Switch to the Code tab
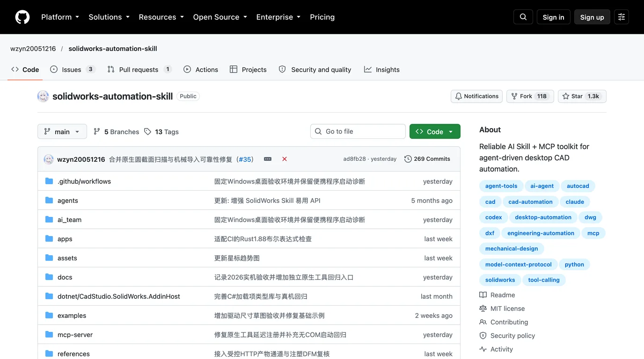 pos(25,70)
